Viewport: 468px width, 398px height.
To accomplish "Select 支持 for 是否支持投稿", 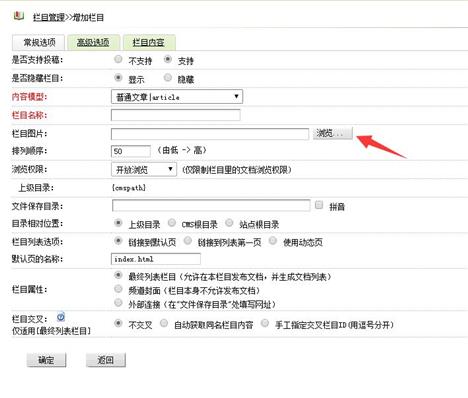I will (168, 59).
